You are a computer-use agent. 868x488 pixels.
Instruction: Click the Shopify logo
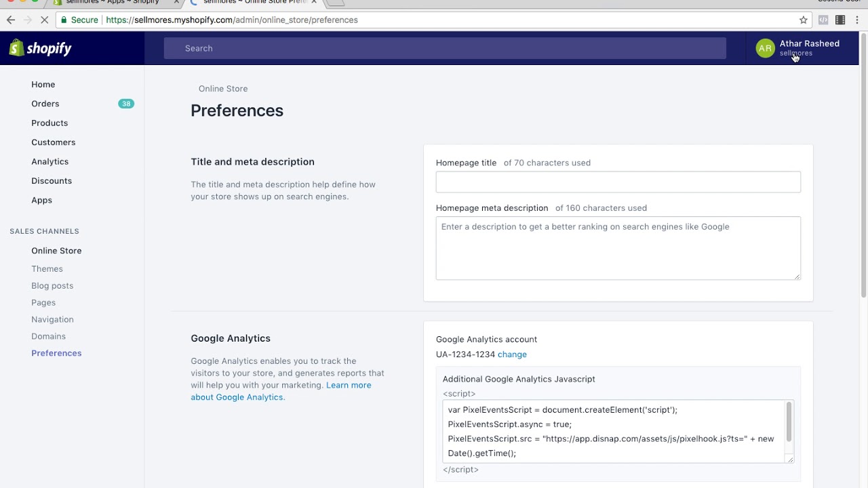point(41,48)
